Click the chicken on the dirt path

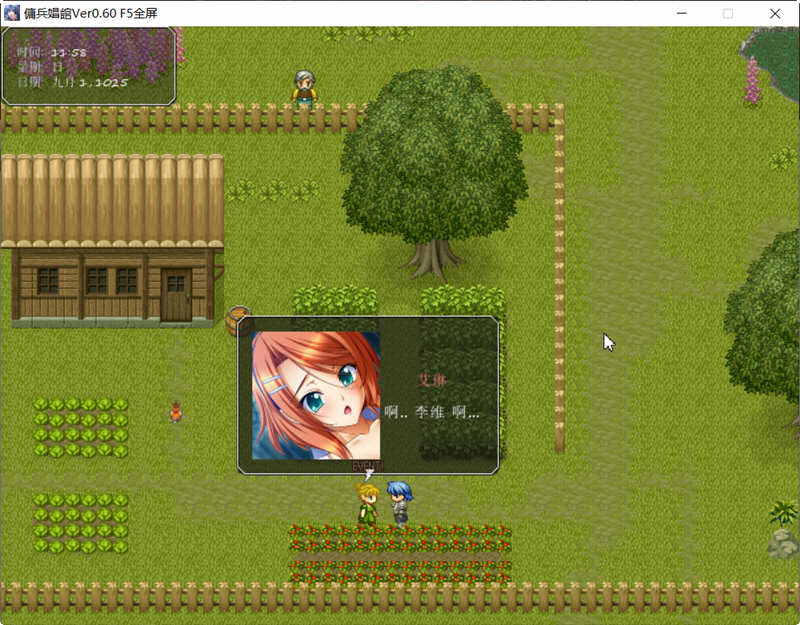pyautogui.click(x=176, y=410)
